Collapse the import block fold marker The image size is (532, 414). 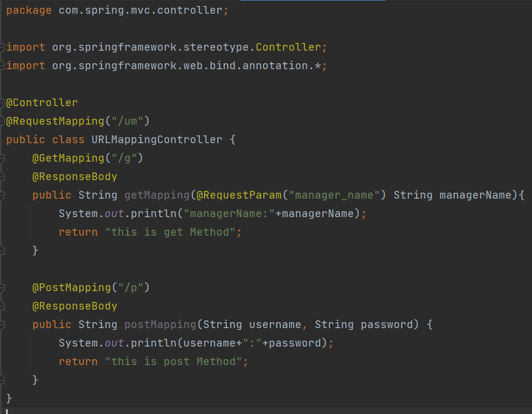click(3, 47)
